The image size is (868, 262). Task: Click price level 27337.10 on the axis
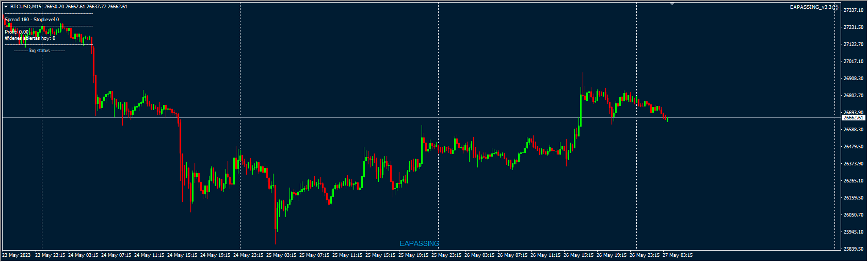click(854, 10)
